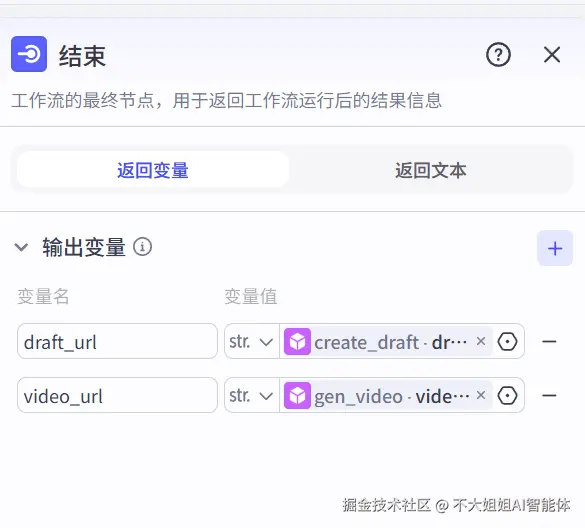585x528 pixels.
Task: Clear the create_draft reference value
Action: tap(481, 341)
